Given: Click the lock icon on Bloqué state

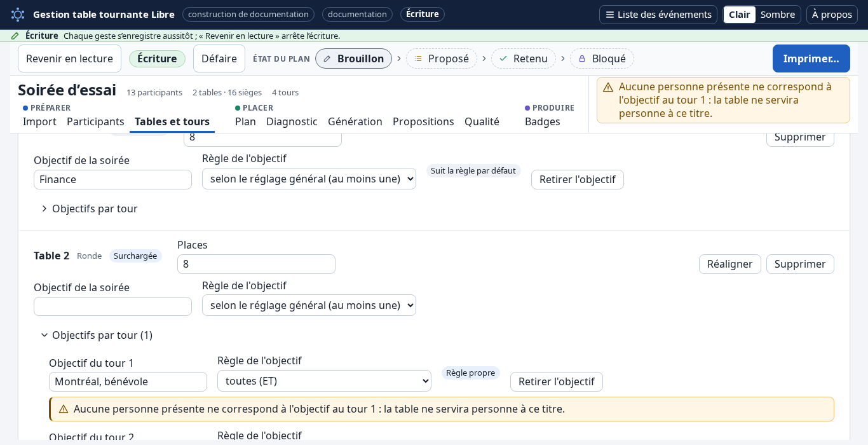Looking at the screenshot, I should click(582, 58).
